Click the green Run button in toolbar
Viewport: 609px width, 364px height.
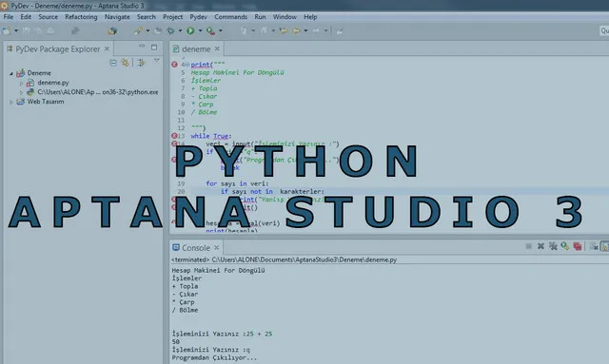pyautogui.click(x=190, y=30)
